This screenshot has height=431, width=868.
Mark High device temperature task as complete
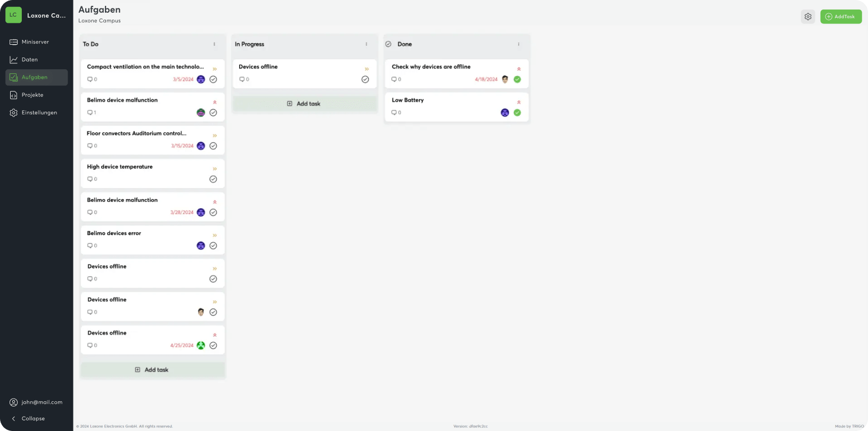(213, 179)
